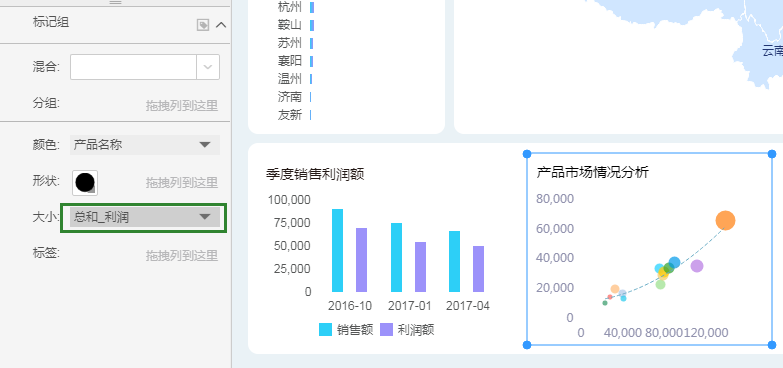This screenshot has height=368, width=783.
Task: Collapse the 标记组 panel with chevron
Action: tap(221, 25)
